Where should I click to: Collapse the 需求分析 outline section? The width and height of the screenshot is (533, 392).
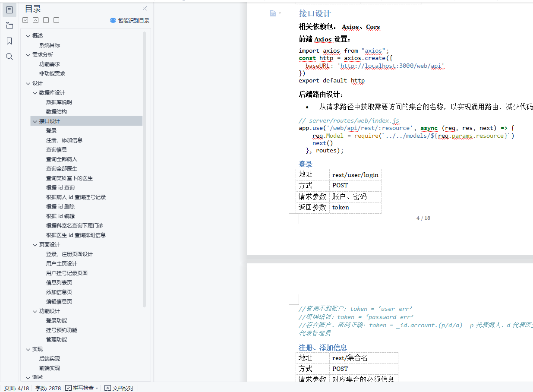pos(28,55)
